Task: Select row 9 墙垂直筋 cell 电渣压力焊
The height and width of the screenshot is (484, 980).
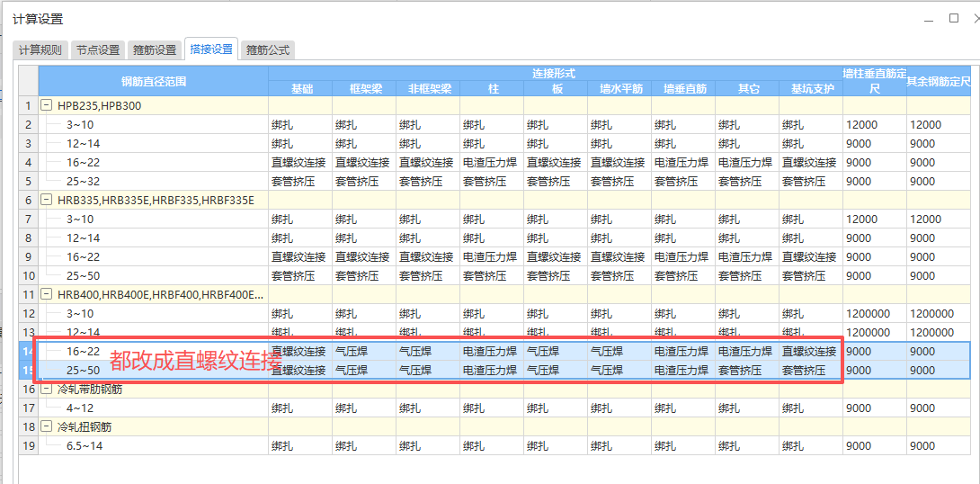Action: tap(683, 257)
